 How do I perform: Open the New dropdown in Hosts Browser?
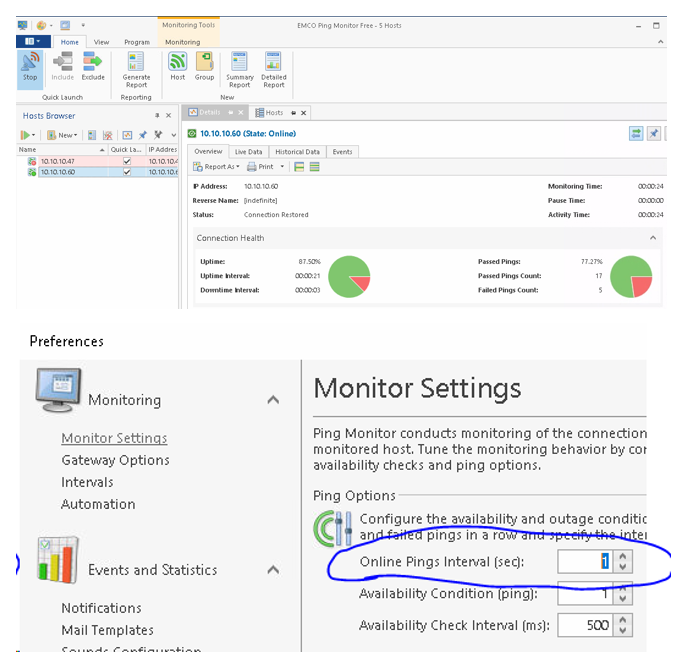pos(62,135)
